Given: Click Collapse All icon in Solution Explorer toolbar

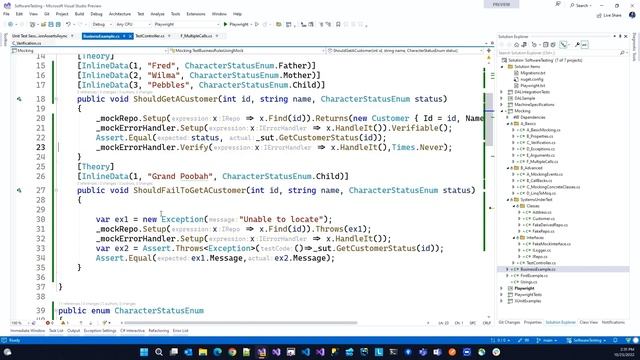Looking at the screenshot, I should [x=545, y=44].
